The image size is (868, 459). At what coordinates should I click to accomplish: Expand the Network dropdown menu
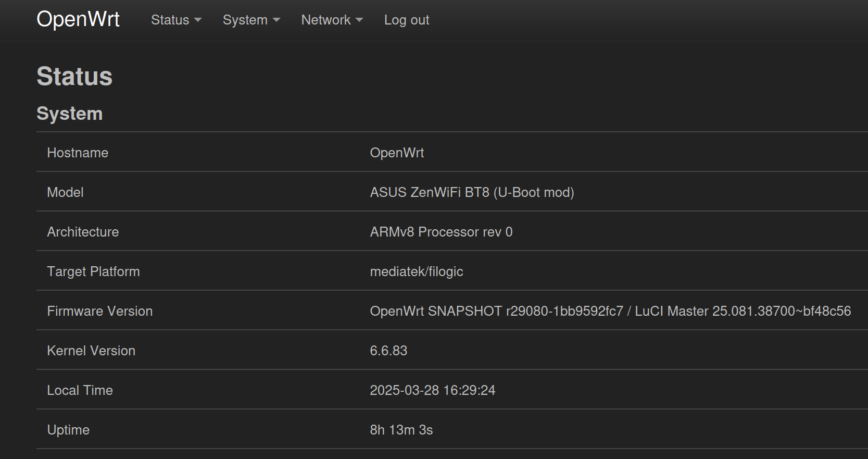(332, 20)
